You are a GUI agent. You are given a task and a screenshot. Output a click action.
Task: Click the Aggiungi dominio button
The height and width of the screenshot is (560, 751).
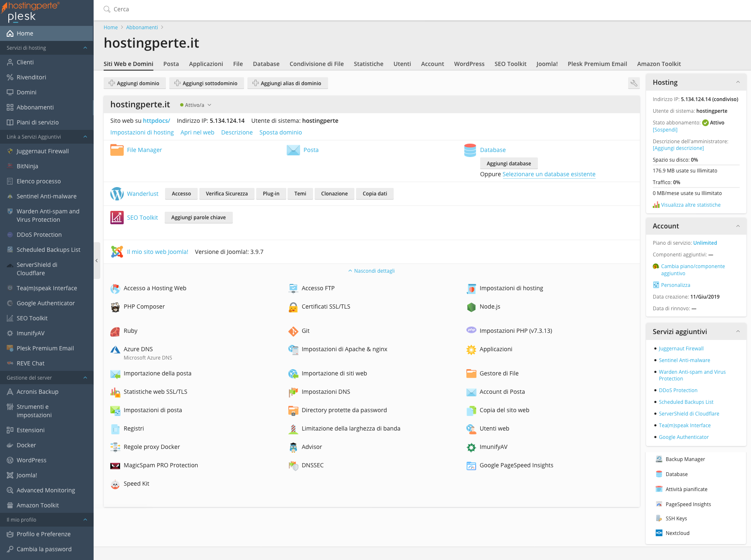pos(134,84)
